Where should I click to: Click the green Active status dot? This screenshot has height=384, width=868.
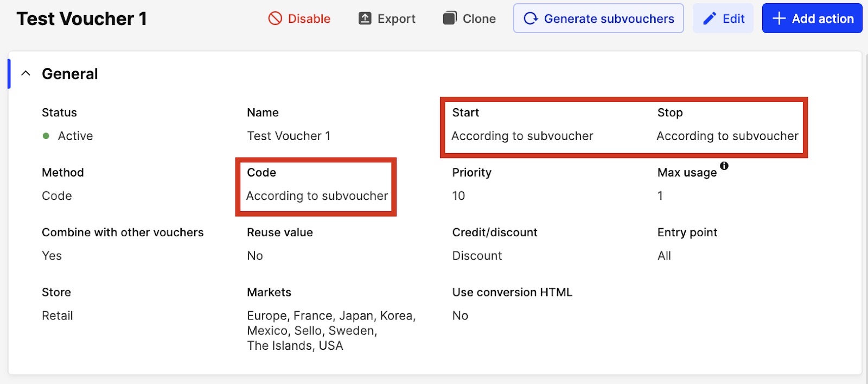tap(46, 136)
